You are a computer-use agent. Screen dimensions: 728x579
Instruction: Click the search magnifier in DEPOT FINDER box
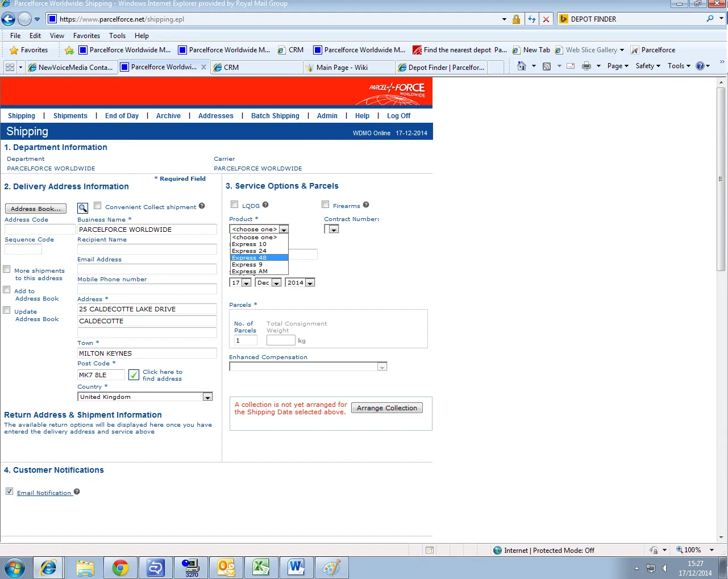tap(710, 19)
